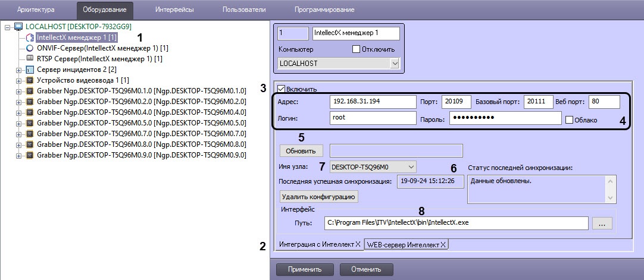Viewport: 644px width, 280px height.
Task: Select IntellectX менеджер 1 [1] tree row
Action: point(77,37)
